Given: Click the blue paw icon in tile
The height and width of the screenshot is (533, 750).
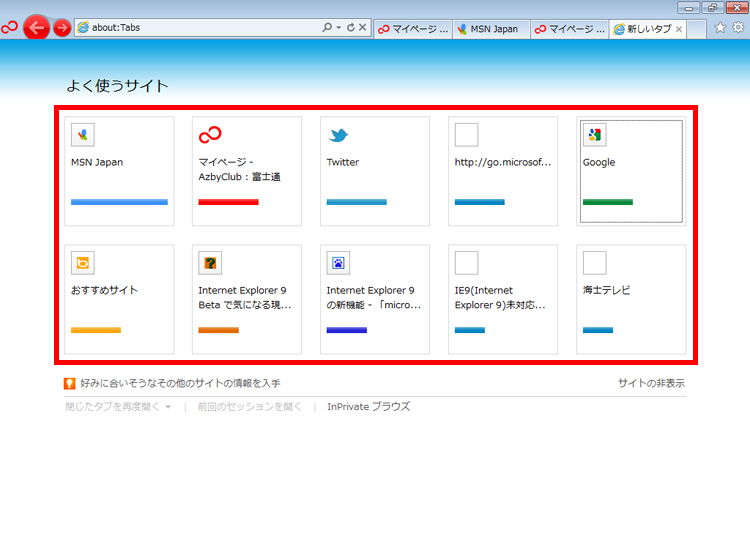Looking at the screenshot, I should (338, 263).
